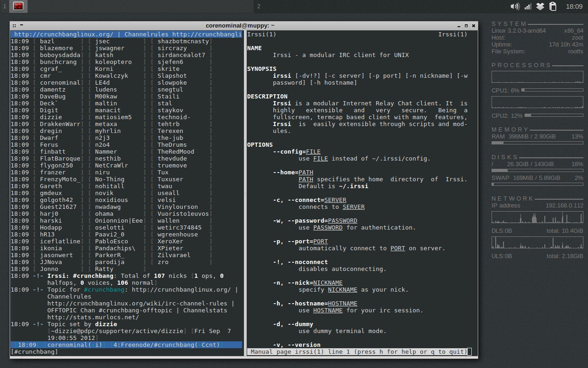Switch to workspace 2 in the panel
Viewport: 588px width, 368px height.
(259, 6)
